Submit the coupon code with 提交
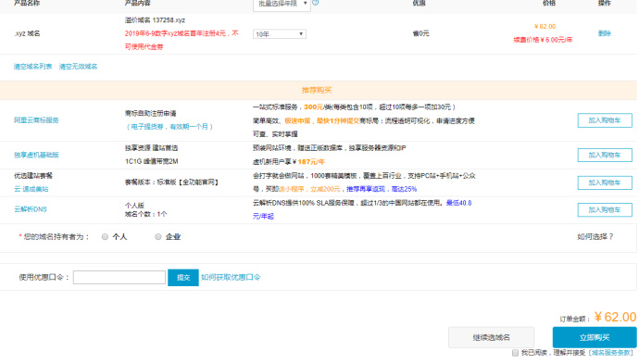639x364 pixels. point(183,278)
